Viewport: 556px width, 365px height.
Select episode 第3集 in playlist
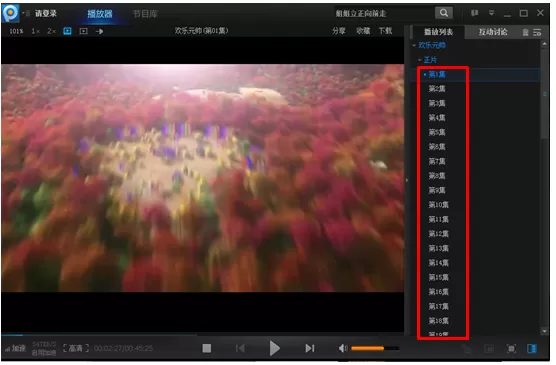pyautogui.click(x=437, y=103)
